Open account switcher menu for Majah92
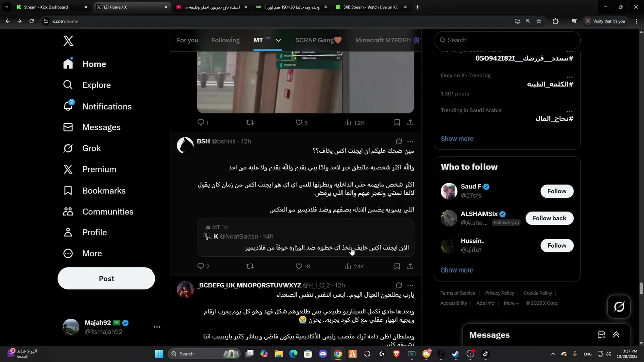644x362 pixels. (157, 327)
